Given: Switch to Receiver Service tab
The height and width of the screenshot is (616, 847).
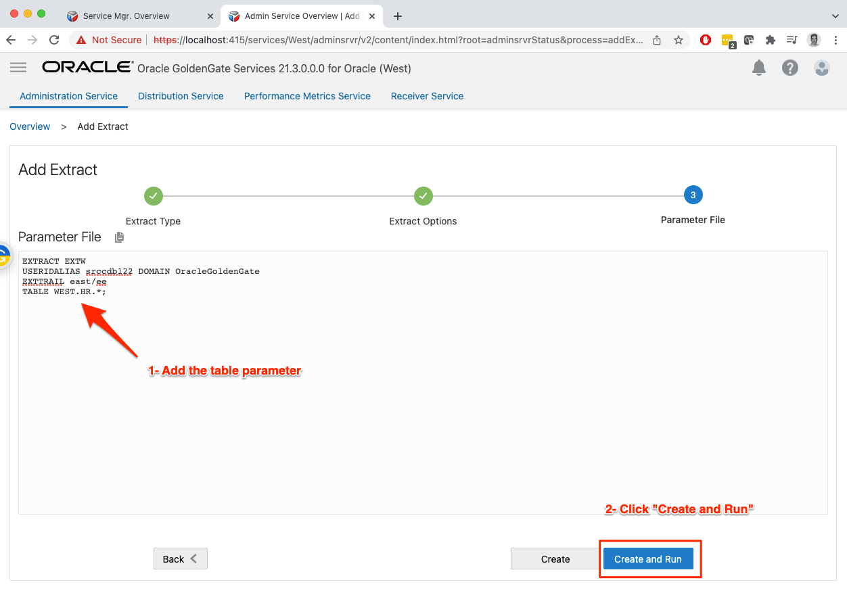Looking at the screenshot, I should 427,96.
